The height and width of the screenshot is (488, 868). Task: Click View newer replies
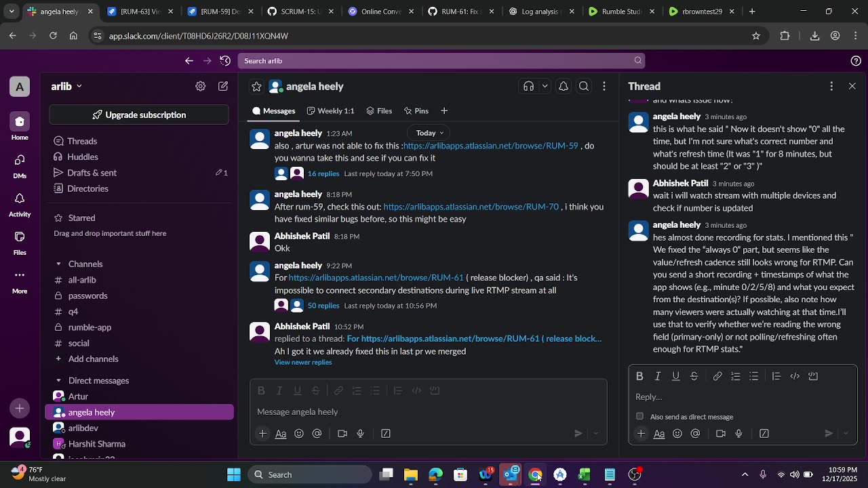303,363
